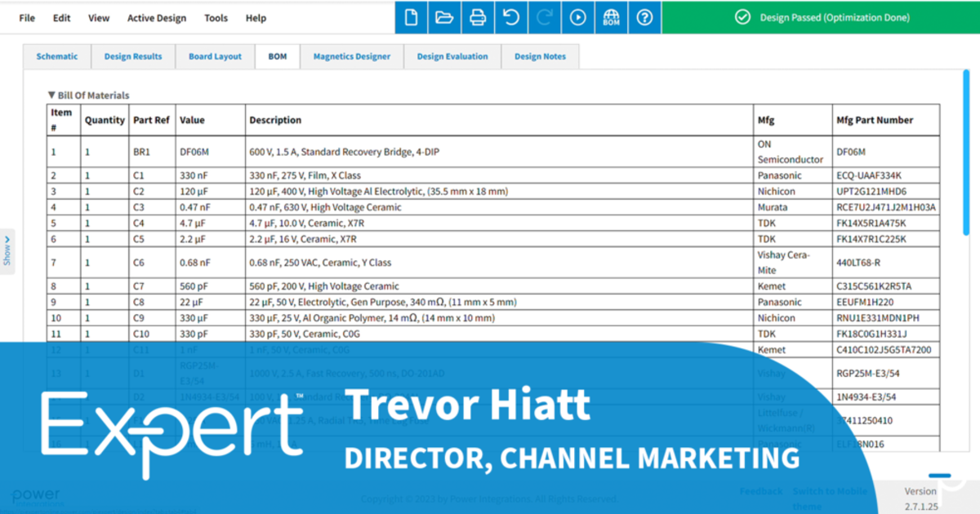Click the Redo arrow icon
The width and height of the screenshot is (980, 514).
tap(545, 17)
